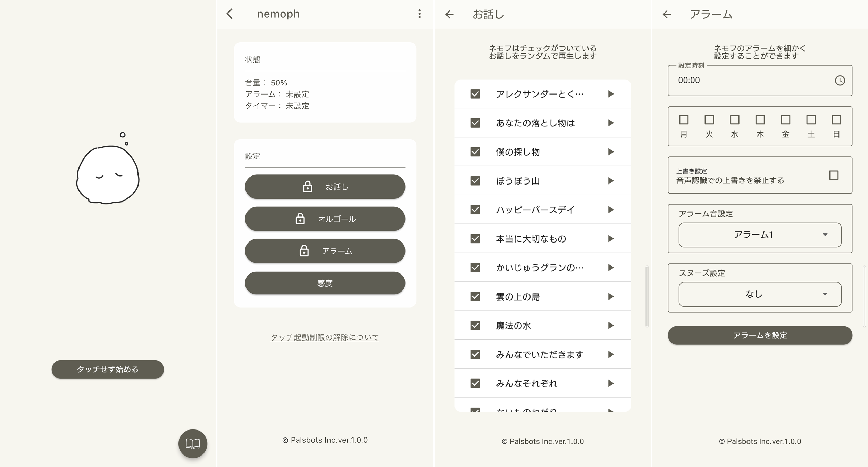Screen dimensions: 868x467
Task: Open タッチ起動制限の解除について link
Action: (325, 337)
